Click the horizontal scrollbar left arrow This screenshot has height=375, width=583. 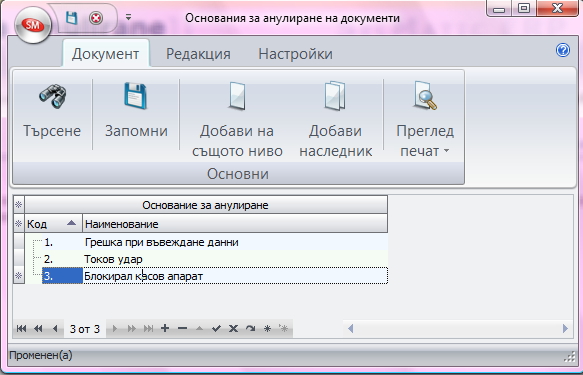click(x=350, y=329)
